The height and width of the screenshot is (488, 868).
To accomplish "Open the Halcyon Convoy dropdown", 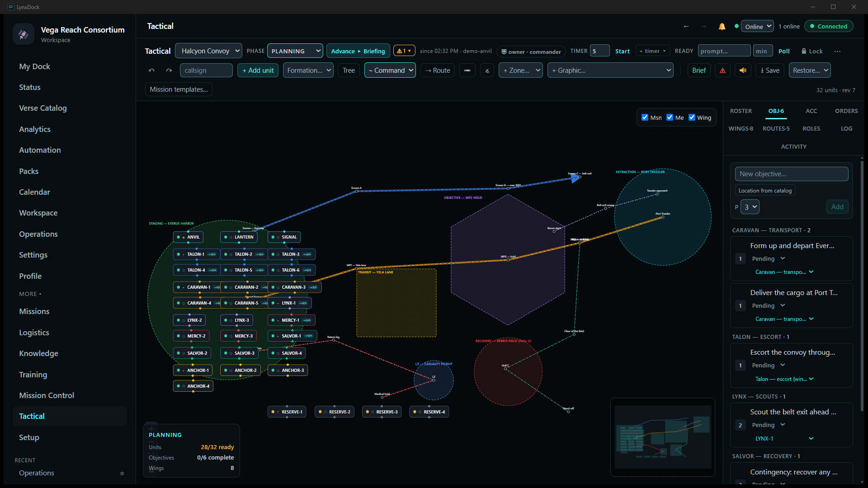I will [209, 51].
